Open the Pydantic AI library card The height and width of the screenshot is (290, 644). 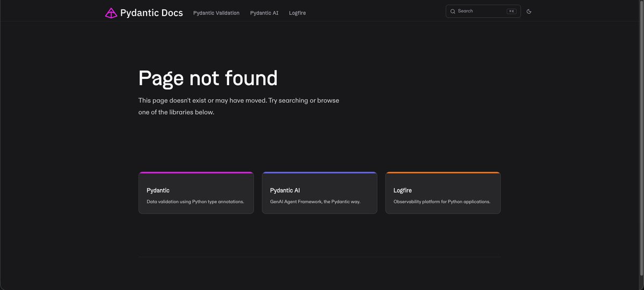point(319,193)
